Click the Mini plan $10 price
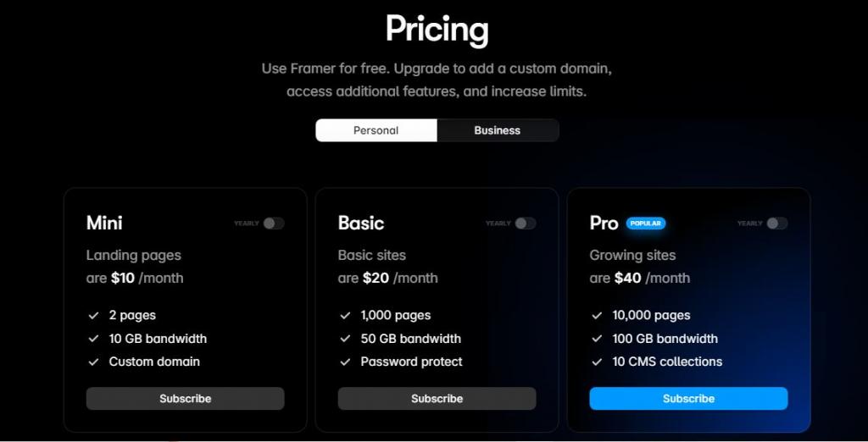 (x=123, y=278)
